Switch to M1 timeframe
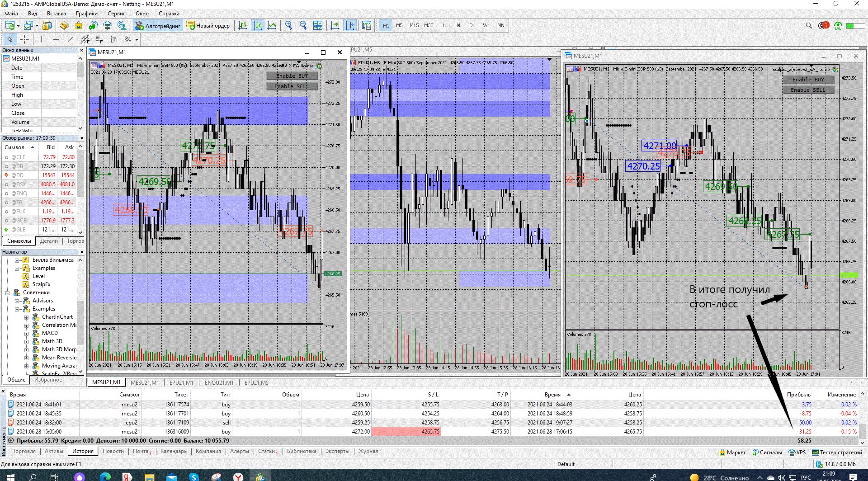 (x=386, y=25)
